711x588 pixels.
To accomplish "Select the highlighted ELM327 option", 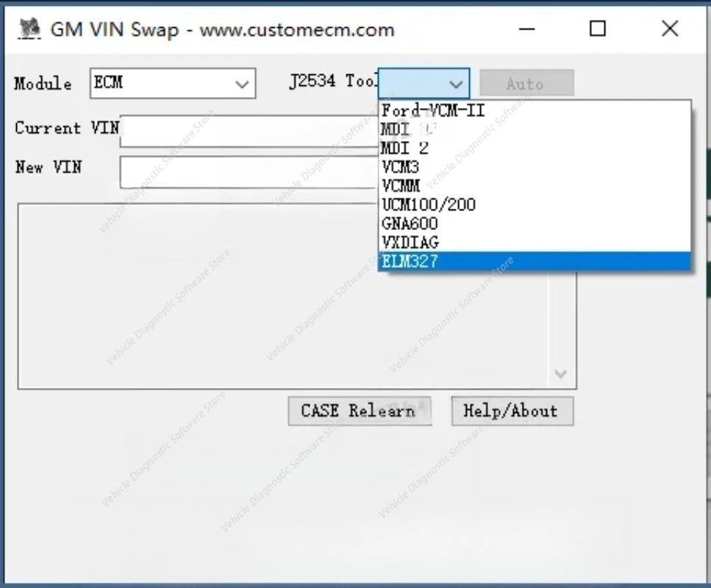I will click(535, 262).
